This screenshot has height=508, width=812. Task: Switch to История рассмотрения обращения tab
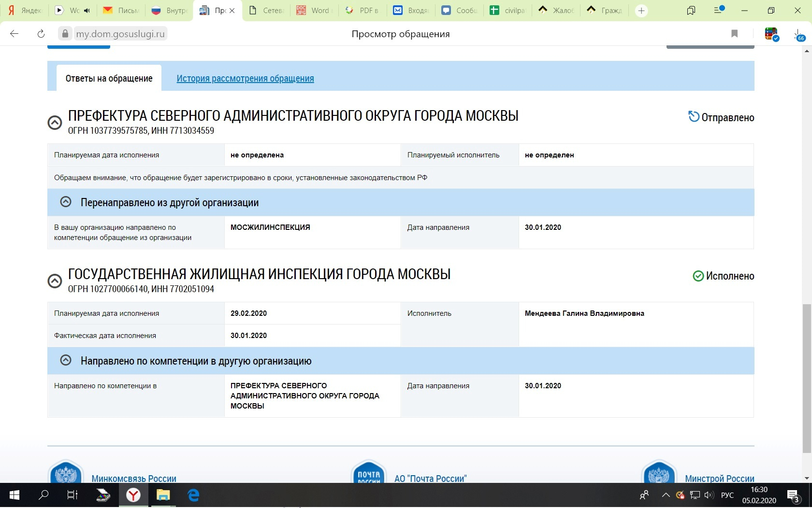(245, 79)
